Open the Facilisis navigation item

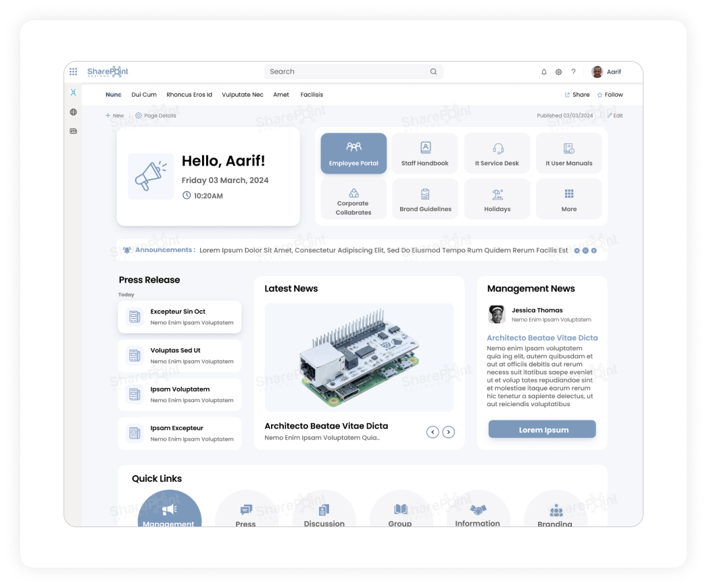(312, 95)
